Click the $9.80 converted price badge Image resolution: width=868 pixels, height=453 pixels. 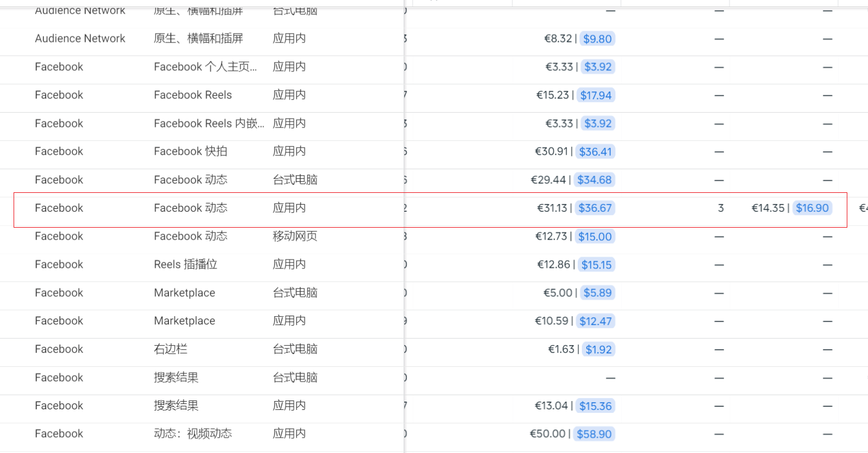597,39
